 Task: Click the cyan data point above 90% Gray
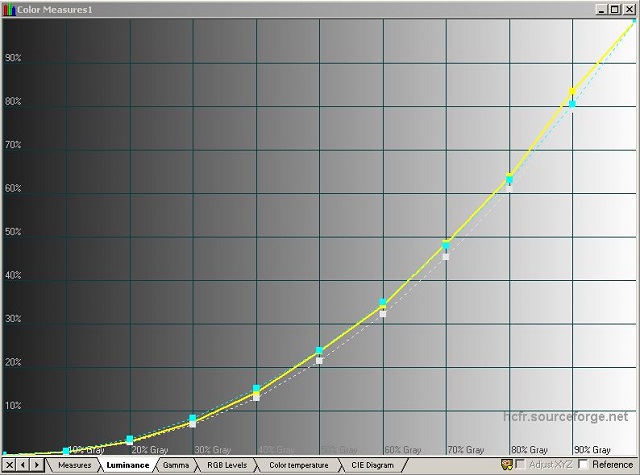tap(572, 104)
